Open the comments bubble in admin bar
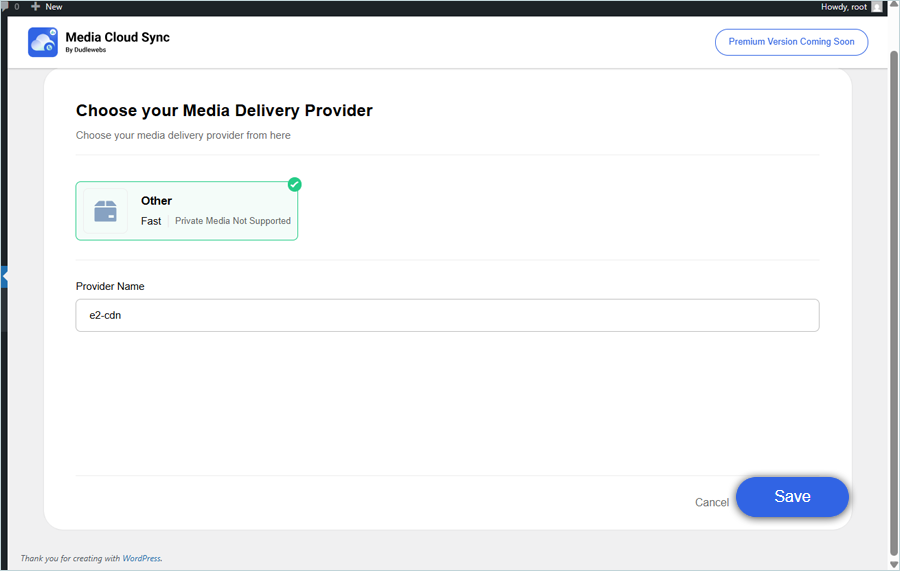The width and height of the screenshot is (900, 571). (x=6, y=7)
